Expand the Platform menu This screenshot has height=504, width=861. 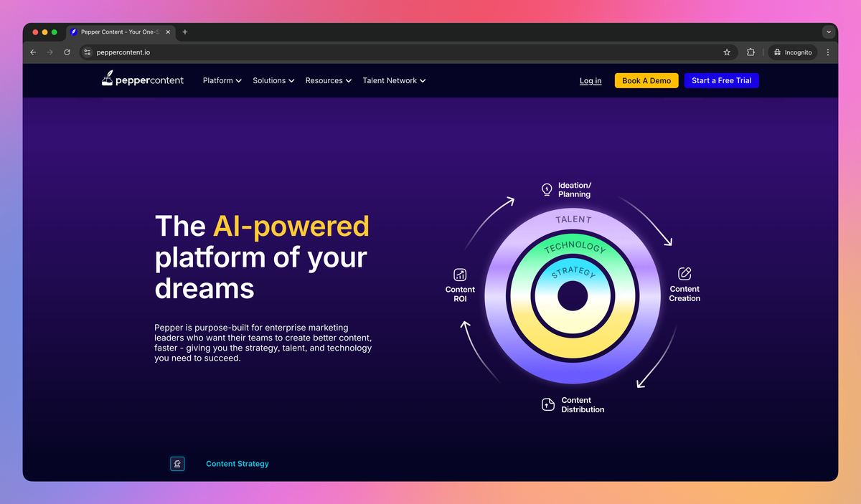(x=222, y=80)
